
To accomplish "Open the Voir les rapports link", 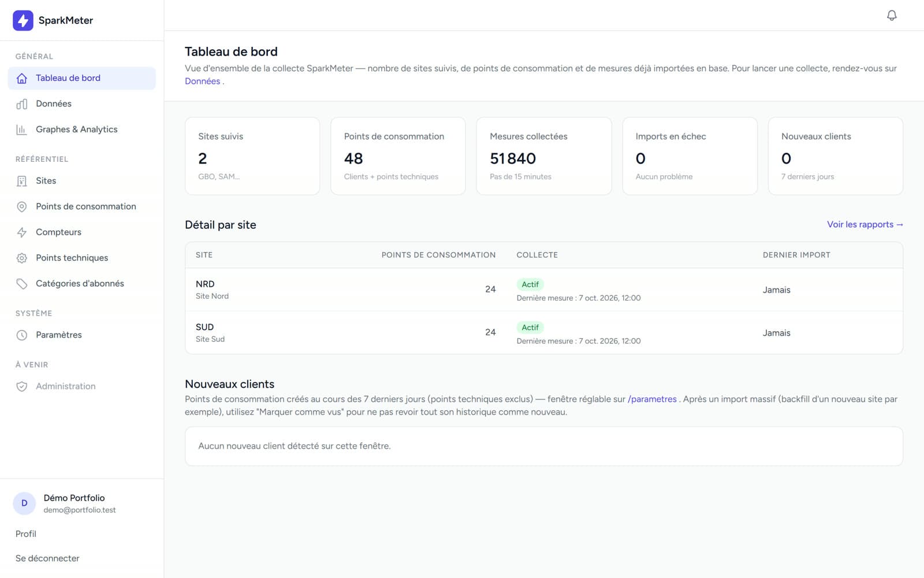I will 865,224.
